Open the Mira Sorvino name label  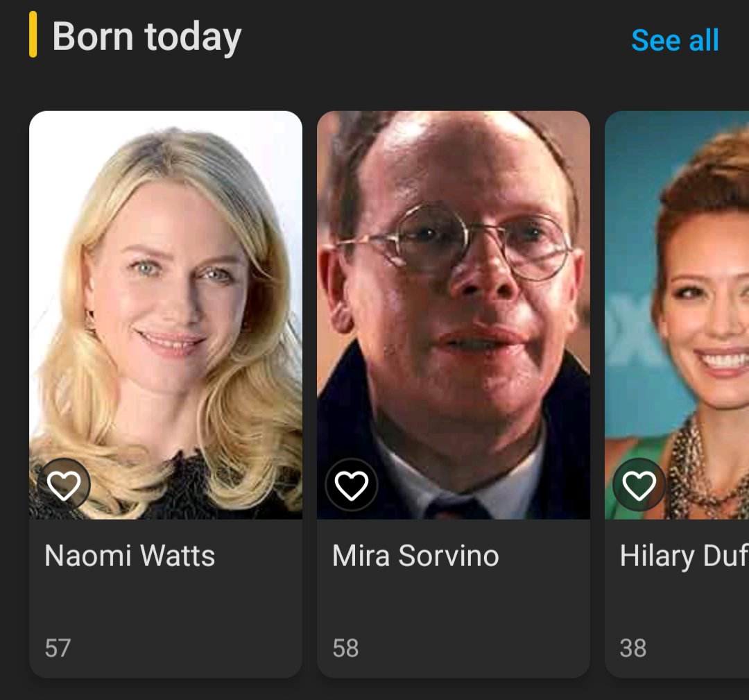pos(415,556)
